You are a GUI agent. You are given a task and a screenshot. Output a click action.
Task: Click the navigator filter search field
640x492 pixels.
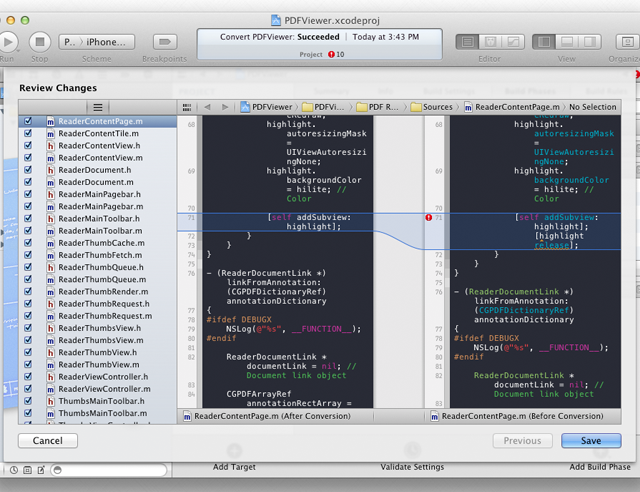pyautogui.click(x=109, y=470)
